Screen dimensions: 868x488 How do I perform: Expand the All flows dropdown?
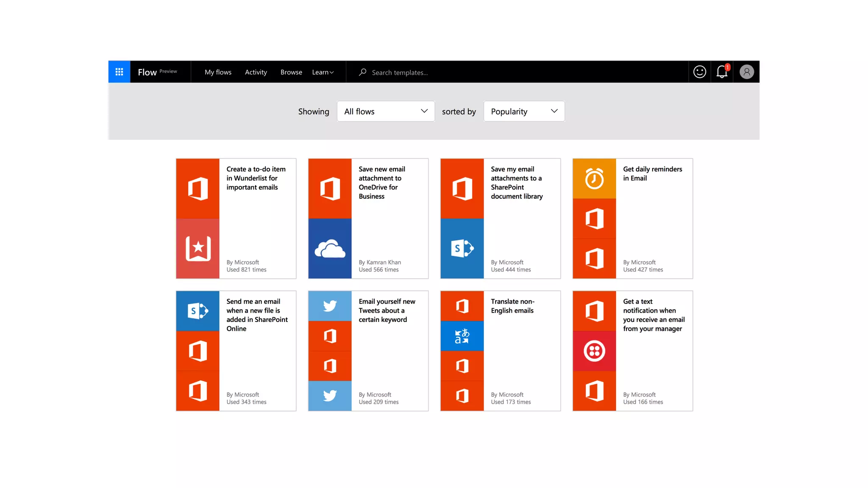386,111
